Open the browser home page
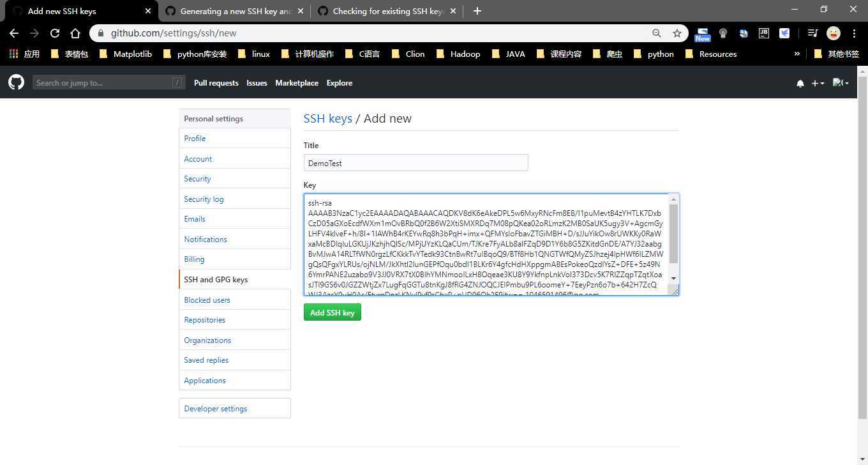The height and width of the screenshot is (465, 868). [75, 33]
